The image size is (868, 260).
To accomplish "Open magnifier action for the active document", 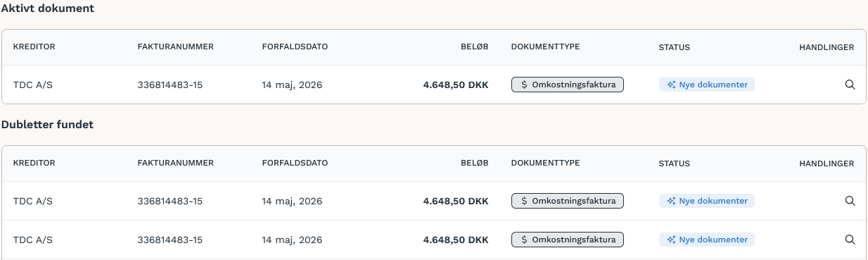I will point(850,85).
